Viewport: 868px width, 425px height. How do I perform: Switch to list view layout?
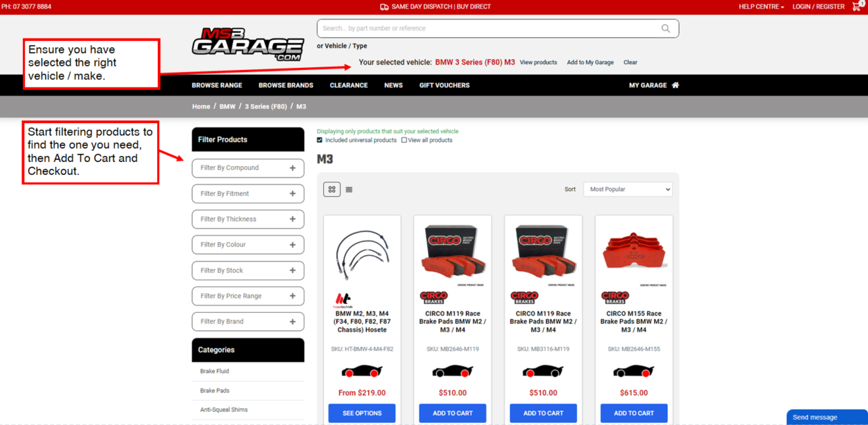[349, 190]
